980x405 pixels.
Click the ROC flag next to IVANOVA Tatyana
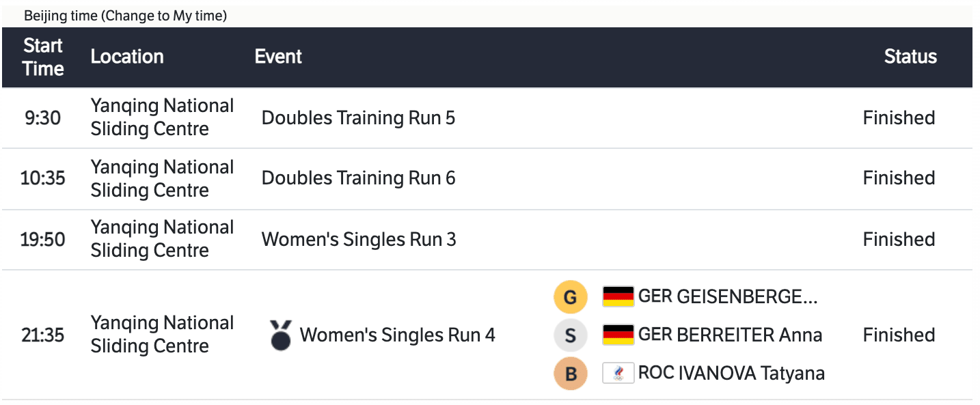point(618,373)
